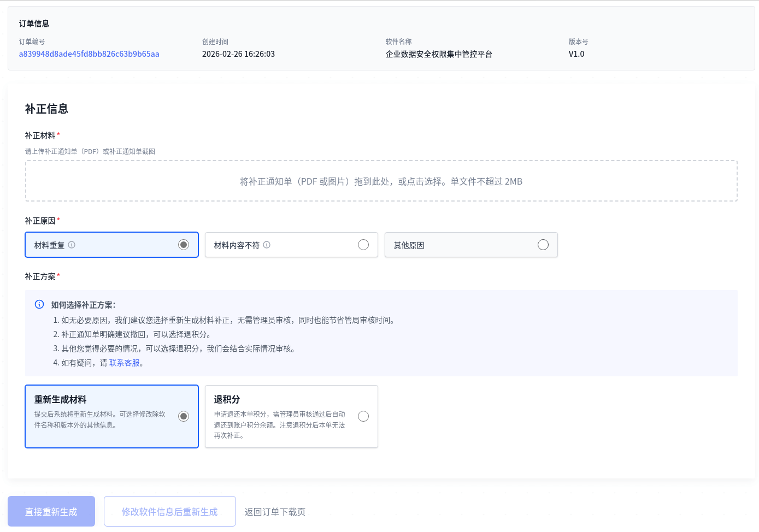Select the 重新生成材料 radio button
Screen dimensions: 759x532
(183, 416)
